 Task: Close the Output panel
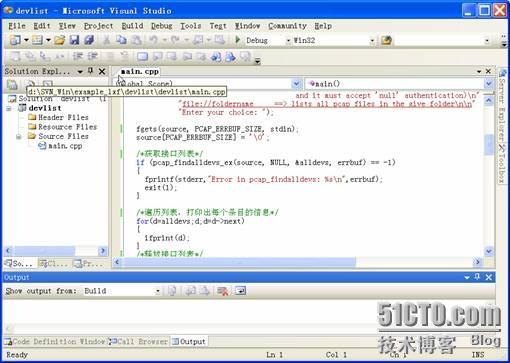[489, 277]
